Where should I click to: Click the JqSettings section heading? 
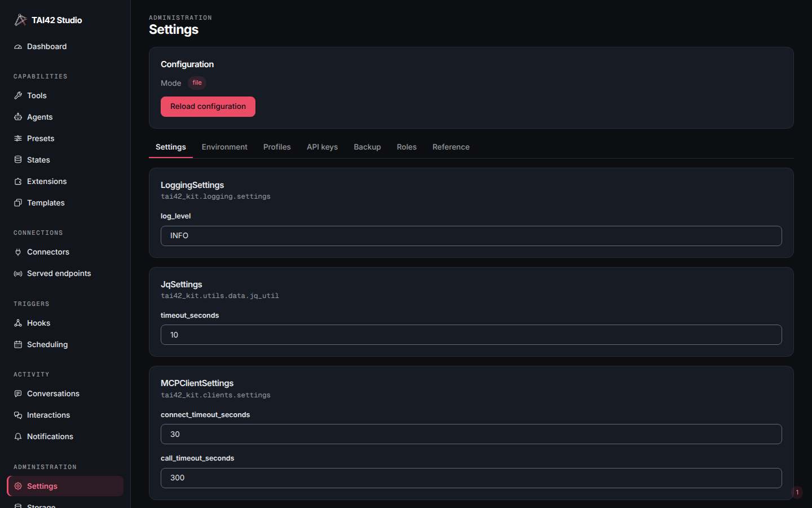(x=181, y=284)
